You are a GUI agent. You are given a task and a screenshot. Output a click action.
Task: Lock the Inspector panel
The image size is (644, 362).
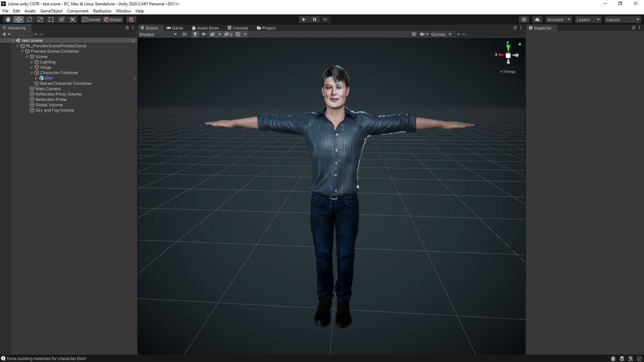(x=634, y=28)
